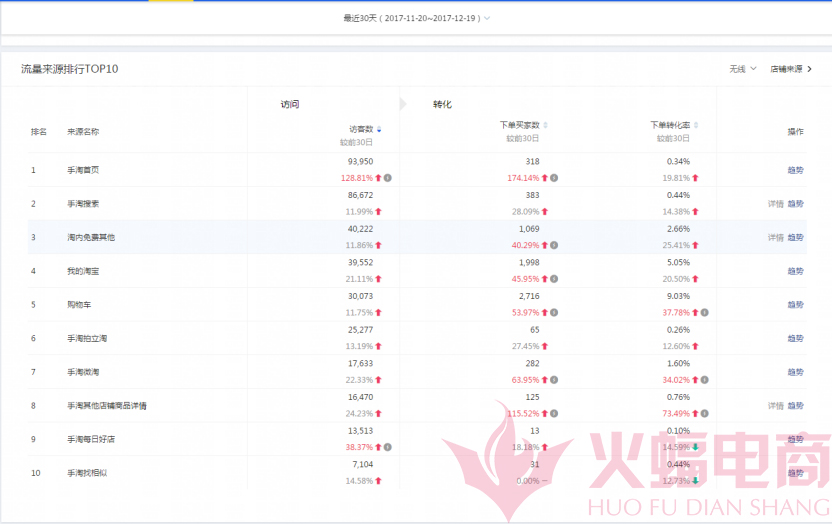Click conversion rate 5.05%
The height and width of the screenshot is (524, 832).
coord(678,263)
